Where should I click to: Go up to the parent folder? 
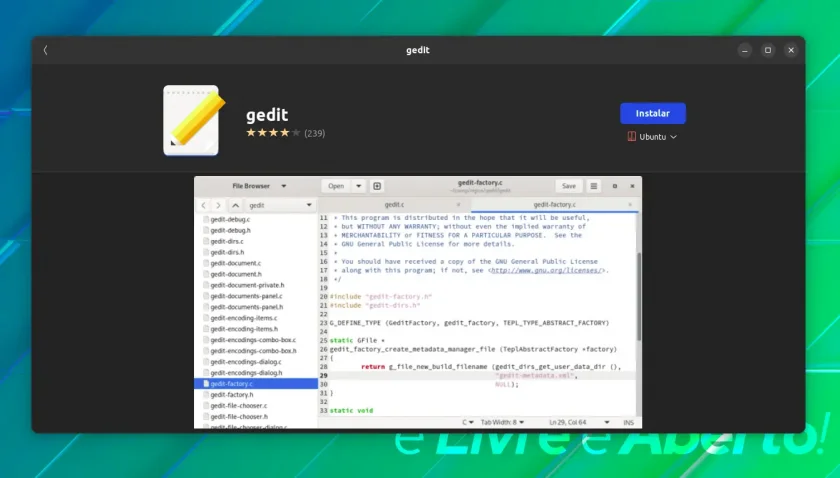[x=235, y=205]
